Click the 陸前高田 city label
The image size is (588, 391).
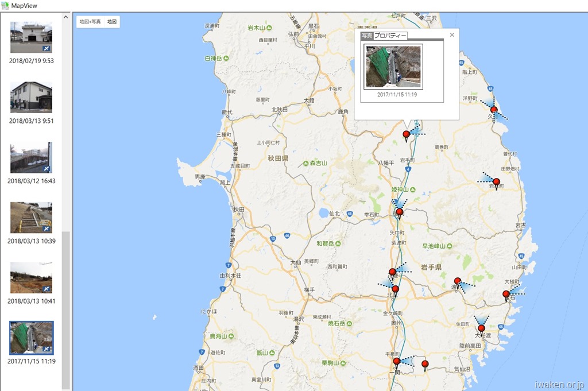470,346
